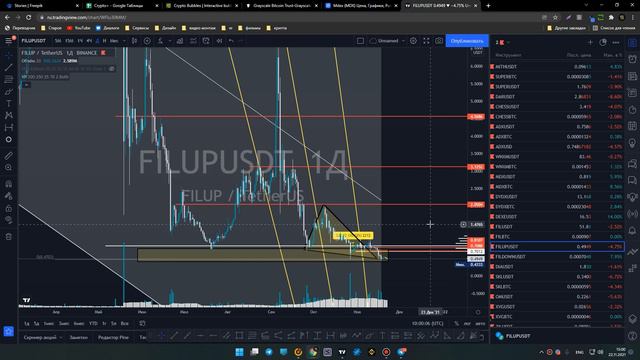Toggle magnet mode for drawings
This screenshot has width=640, height=360.
coord(8,184)
